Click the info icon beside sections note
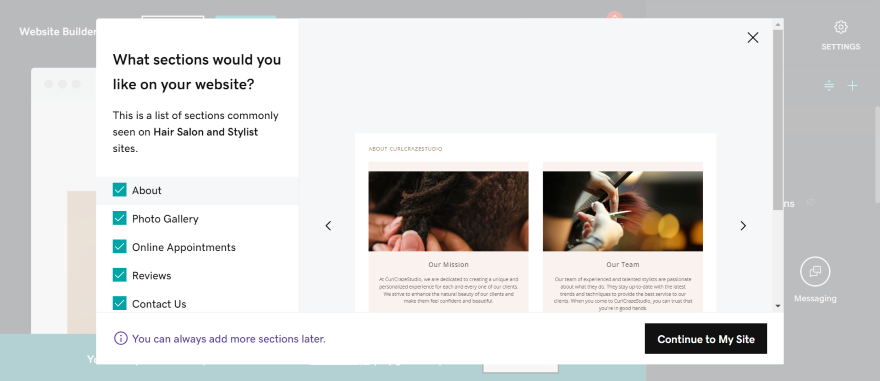 pyautogui.click(x=120, y=338)
